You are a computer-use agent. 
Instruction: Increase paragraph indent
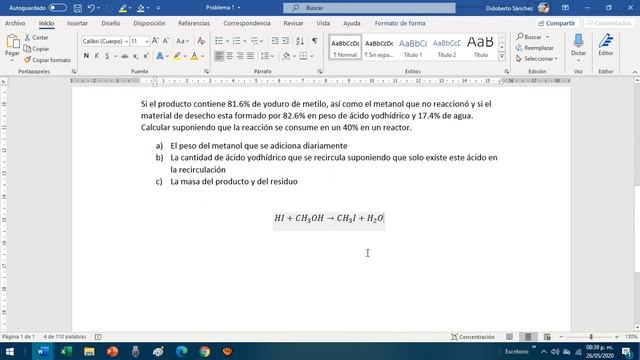click(x=286, y=41)
